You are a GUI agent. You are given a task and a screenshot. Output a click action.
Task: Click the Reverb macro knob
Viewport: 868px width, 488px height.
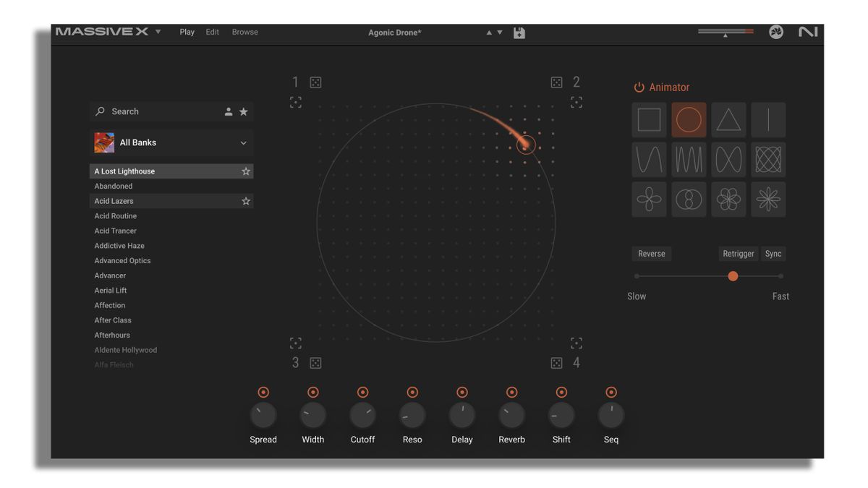click(x=511, y=416)
